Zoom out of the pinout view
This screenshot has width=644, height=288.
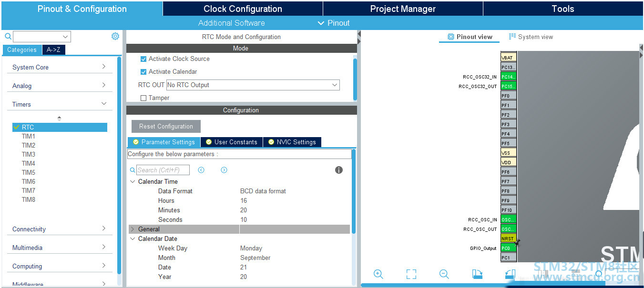pos(444,274)
